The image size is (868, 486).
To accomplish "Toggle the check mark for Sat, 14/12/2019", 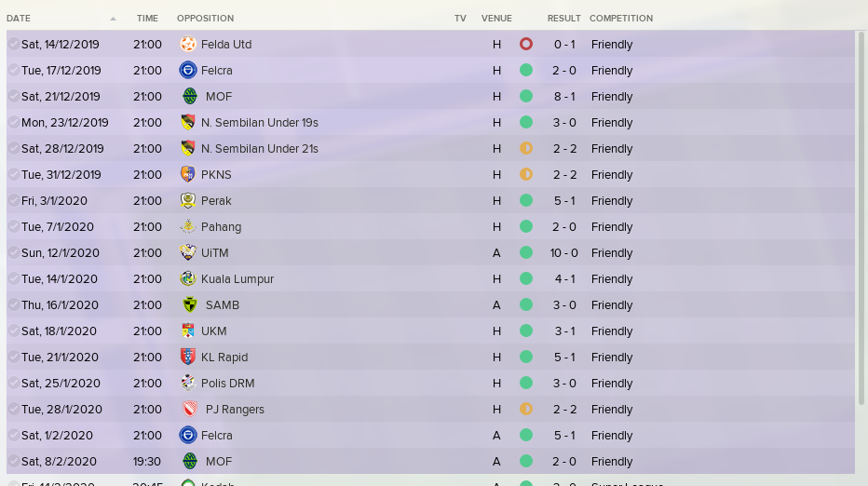I will [x=14, y=45].
